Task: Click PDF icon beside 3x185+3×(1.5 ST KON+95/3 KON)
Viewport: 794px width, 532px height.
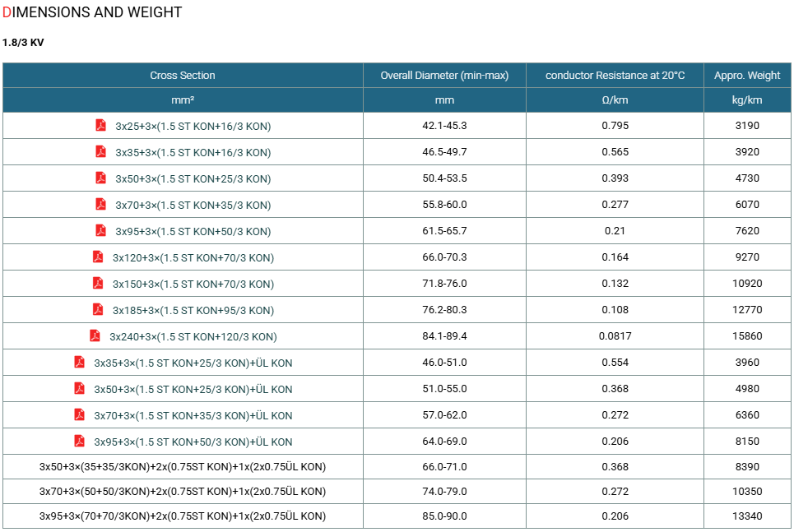Action: tap(98, 309)
